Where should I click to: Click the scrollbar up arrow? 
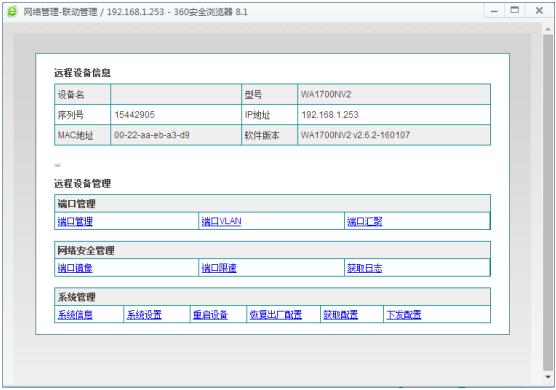pyautogui.click(x=548, y=29)
